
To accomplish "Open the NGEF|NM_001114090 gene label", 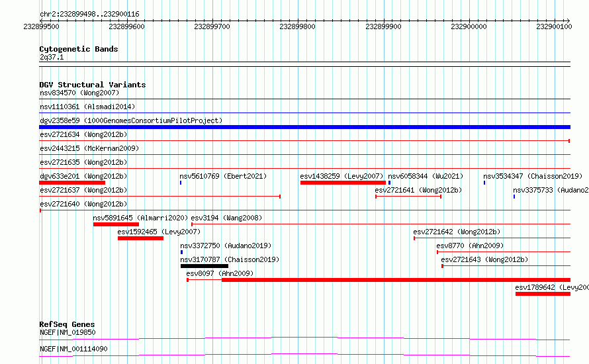I will coord(73,349).
